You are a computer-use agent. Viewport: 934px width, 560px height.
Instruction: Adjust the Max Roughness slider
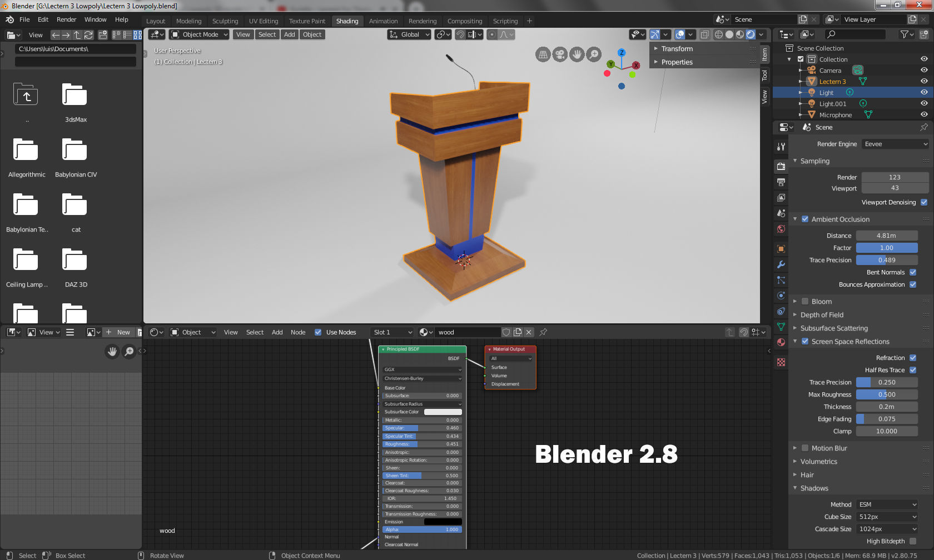tap(887, 394)
